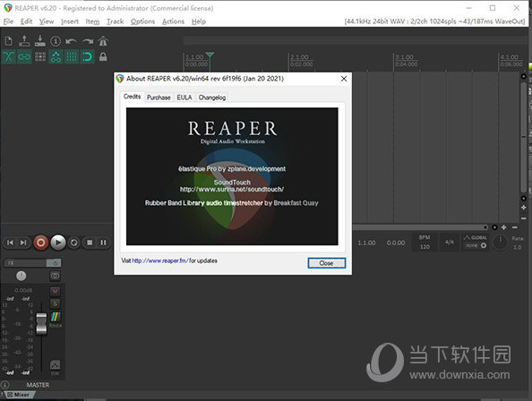Toggle Auto-crossfade toolbar button
The image size is (532, 401).
click(8, 56)
